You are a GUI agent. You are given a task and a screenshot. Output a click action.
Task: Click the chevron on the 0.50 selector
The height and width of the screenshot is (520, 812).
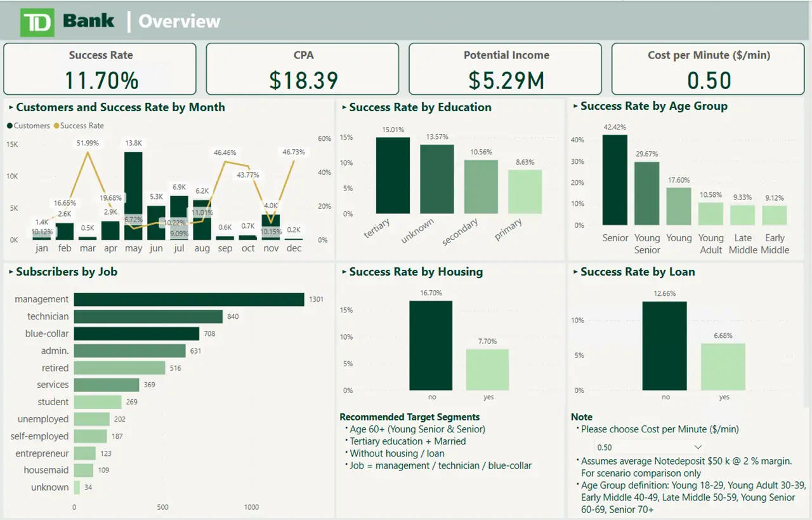pos(698,447)
